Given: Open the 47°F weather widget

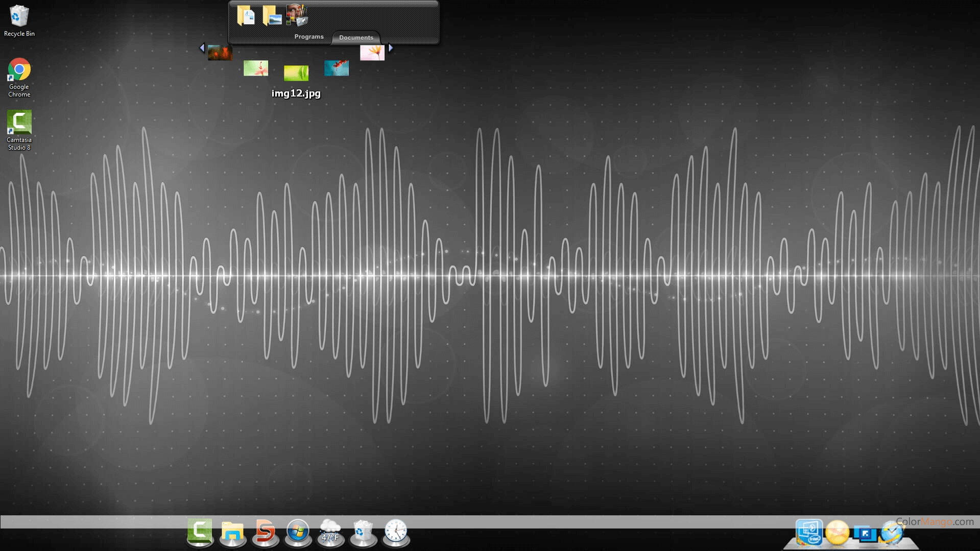Looking at the screenshot, I should click(330, 533).
